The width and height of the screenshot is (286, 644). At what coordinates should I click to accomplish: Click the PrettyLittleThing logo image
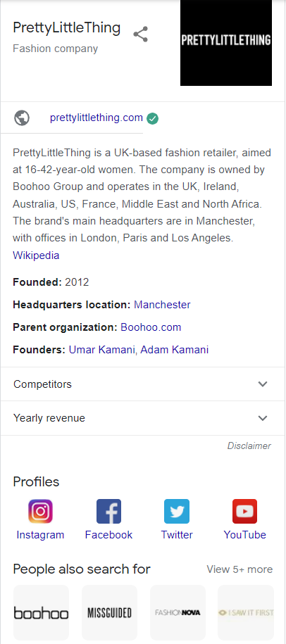[226, 43]
